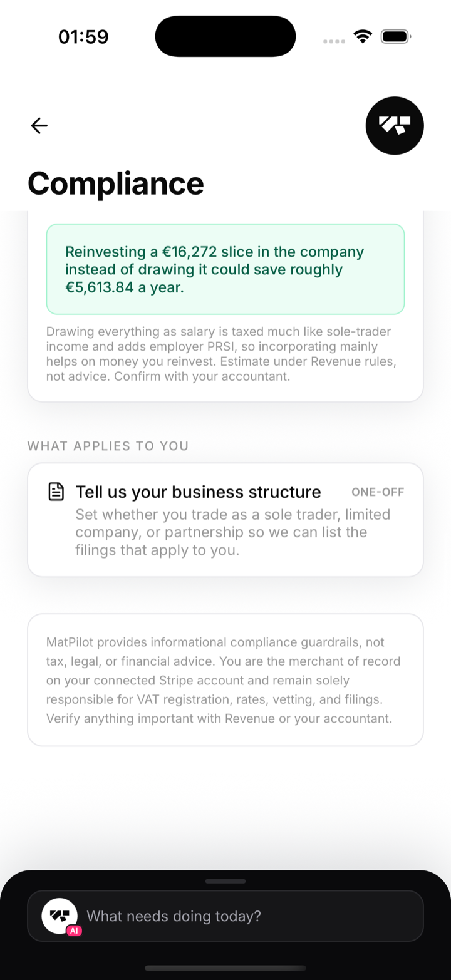The image size is (451, 980).
Task: Click the MatPilot compliance guardrails disclaimer card
Action: pos(225,680)
